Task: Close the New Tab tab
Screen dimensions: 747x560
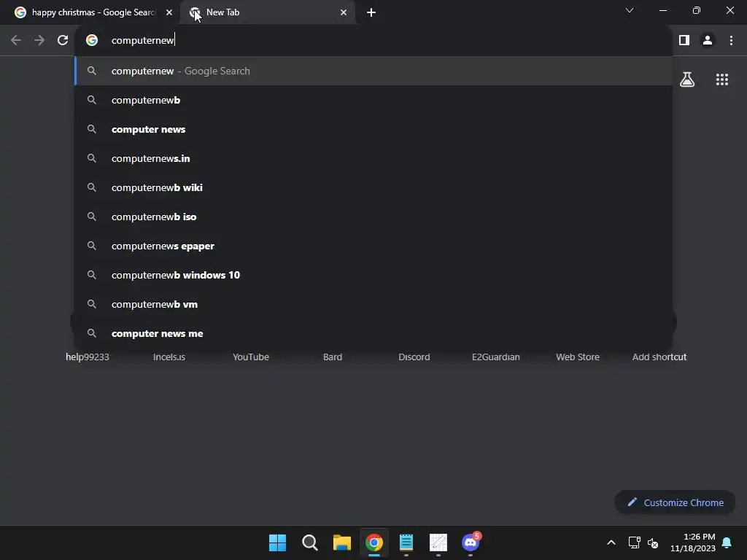Action: (344, 12)
